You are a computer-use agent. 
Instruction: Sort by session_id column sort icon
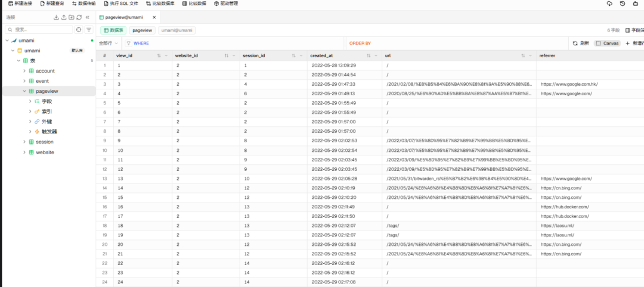pos(293,55)
